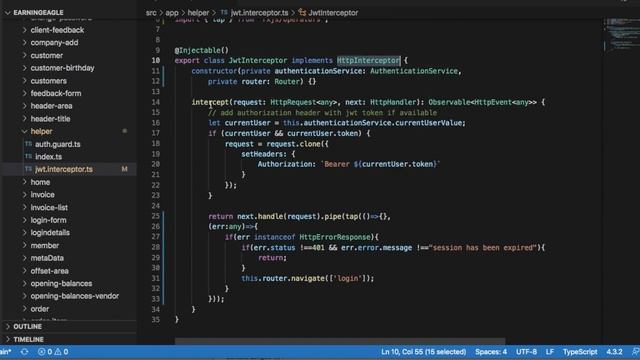Change encoding via UTF-8
Image resolution: width=640 pixels, height=360 pixels.
pyautogui.click(x=527, y=352)
